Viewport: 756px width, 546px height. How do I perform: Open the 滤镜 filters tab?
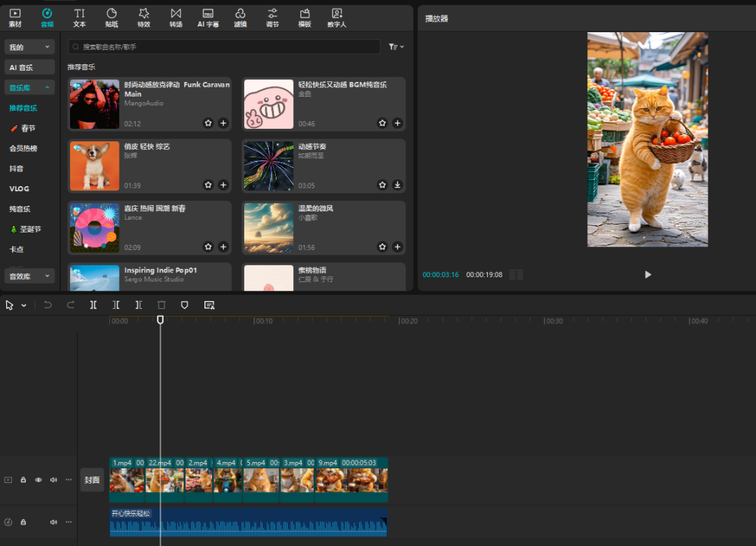tap(240, 17)
